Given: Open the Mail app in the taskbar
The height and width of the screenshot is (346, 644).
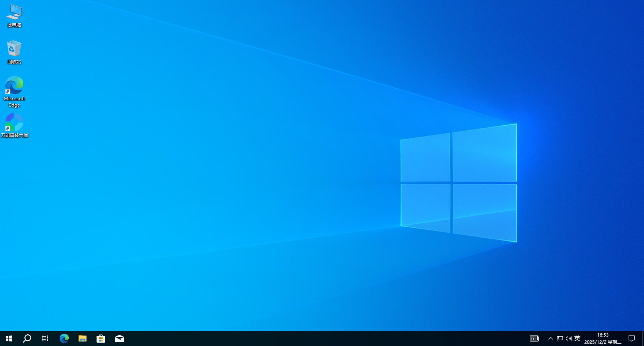Looking at the screenshot, I should [x=119, y=338].
